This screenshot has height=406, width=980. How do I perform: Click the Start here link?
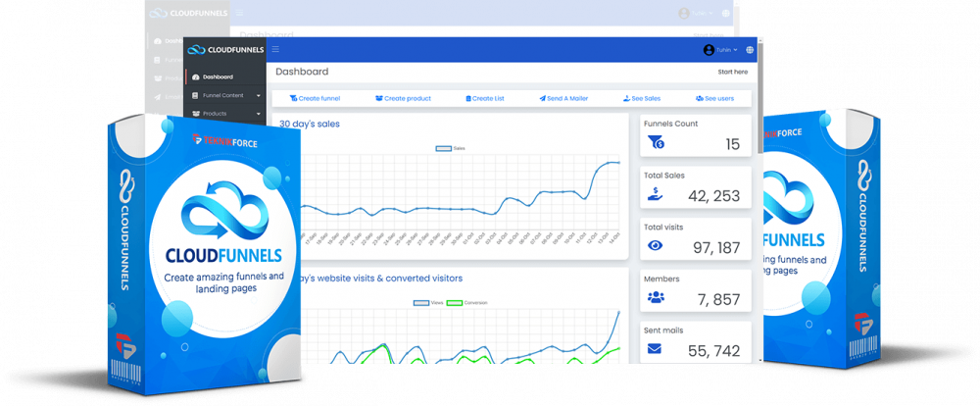732,72
